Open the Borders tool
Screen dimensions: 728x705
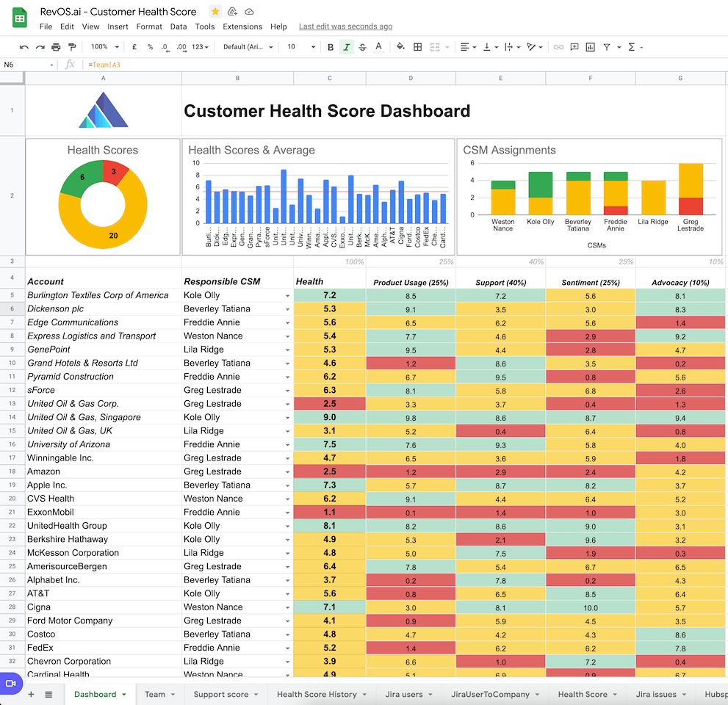point(417,47)
